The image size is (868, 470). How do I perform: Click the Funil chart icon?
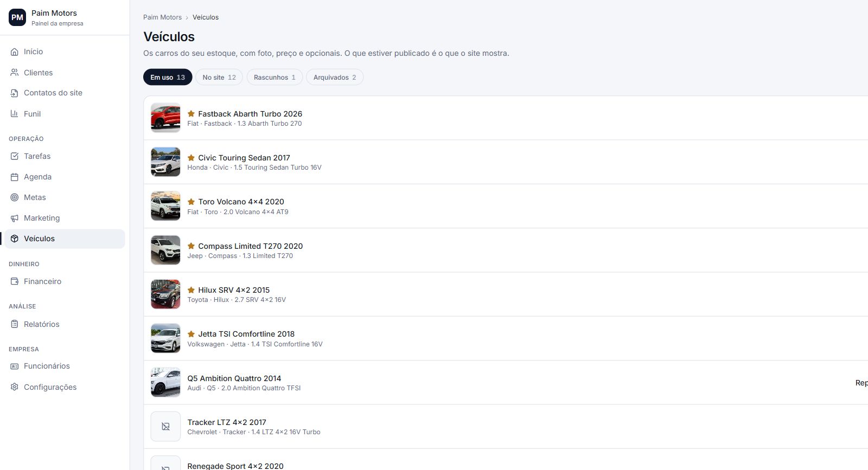click(x=15, y=114)
